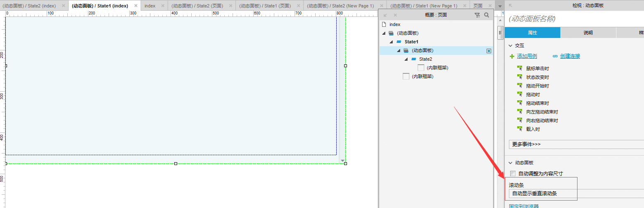The width and height of the screenshot is (644, 208).
Task: Click the scroll-down arrow in the panel corner
Action: pos(342,160)
